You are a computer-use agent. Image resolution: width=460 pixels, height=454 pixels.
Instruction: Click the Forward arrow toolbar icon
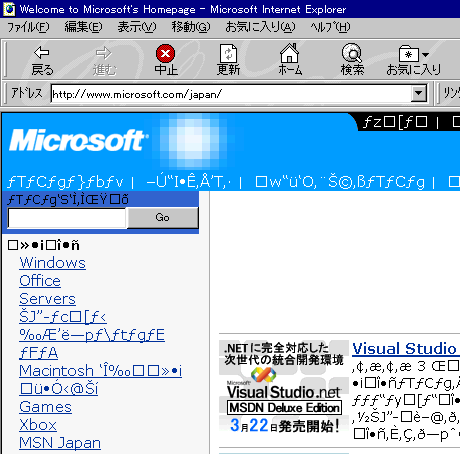tap(103, 52)
